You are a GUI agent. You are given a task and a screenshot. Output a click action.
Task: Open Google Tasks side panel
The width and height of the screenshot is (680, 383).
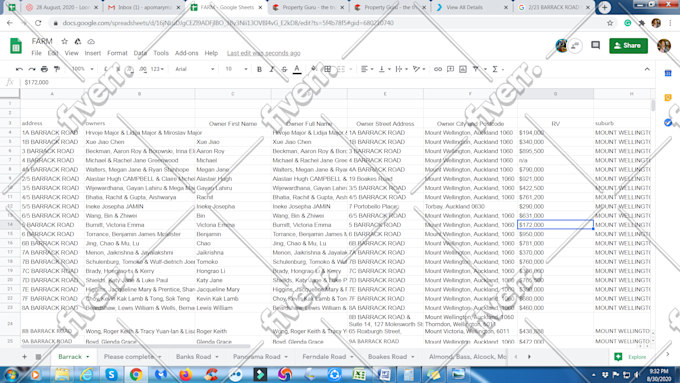coord(668,123)
